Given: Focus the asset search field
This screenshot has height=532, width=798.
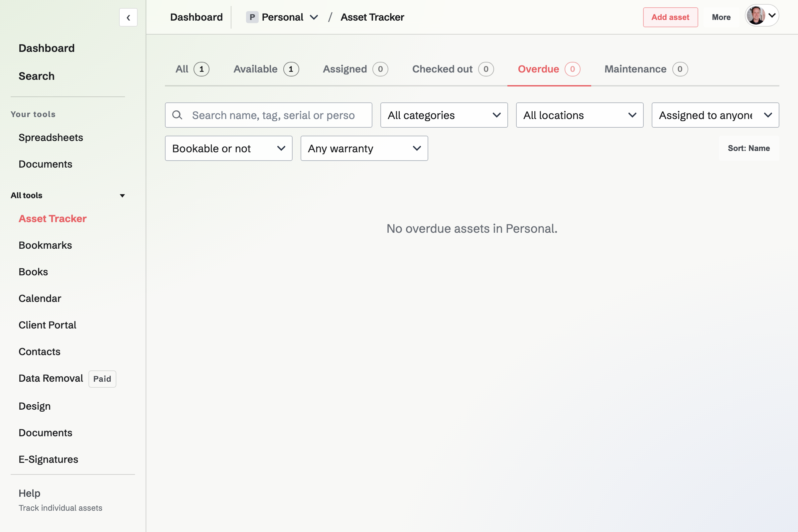Looking at the screenshot, I should [269, 115].
